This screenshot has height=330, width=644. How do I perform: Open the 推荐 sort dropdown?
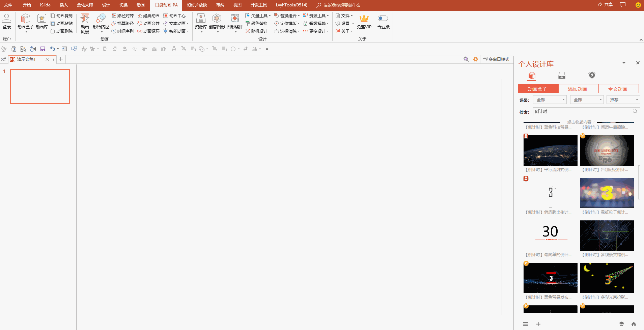pyautogui.click(x=623, y=100)
